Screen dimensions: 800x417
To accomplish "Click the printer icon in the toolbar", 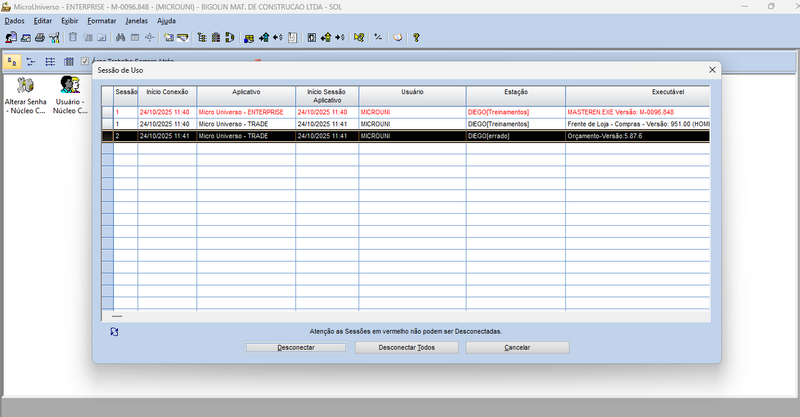I will pos(39,38).
